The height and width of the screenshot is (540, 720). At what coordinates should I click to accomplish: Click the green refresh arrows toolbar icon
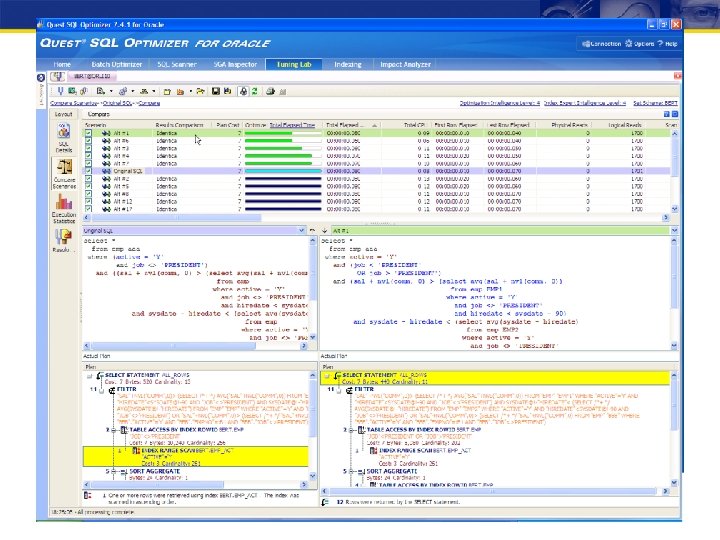pyautogui.click(x=254, y=91)
